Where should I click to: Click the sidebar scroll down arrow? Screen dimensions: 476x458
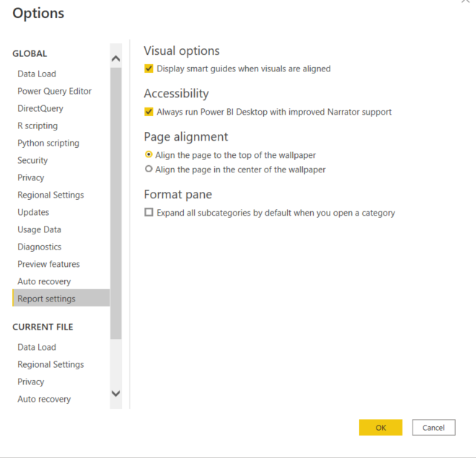tap(115, 394)
